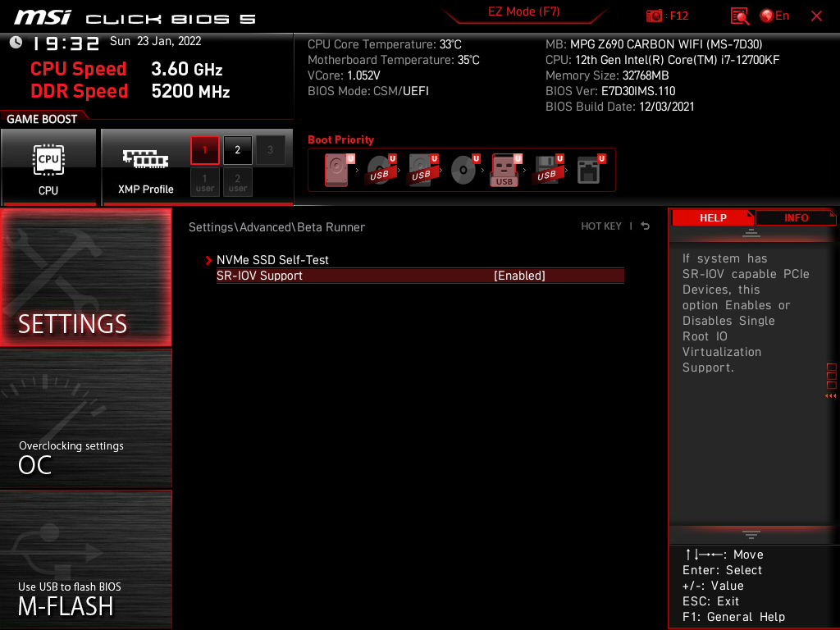Select the USB key boot device icon
Screen dimensions: 840x630
(x=505, y=170)
